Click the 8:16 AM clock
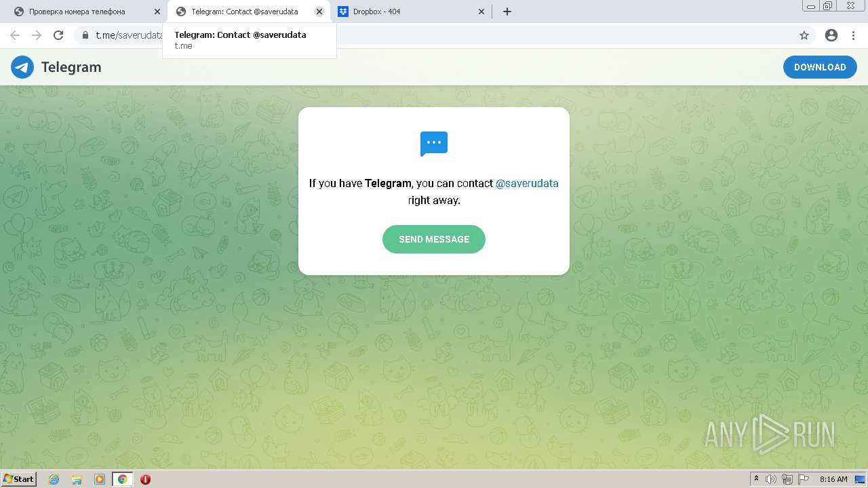 click(833, 479)
